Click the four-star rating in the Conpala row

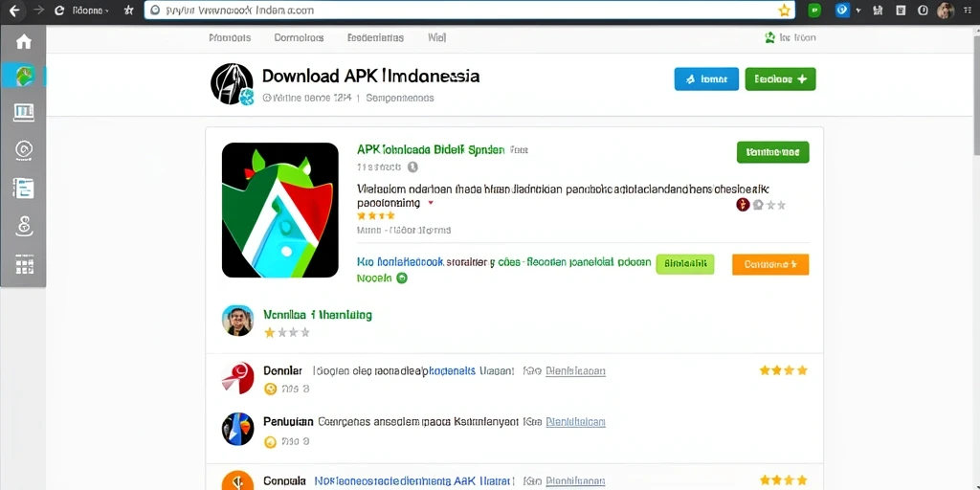(784, 480)
